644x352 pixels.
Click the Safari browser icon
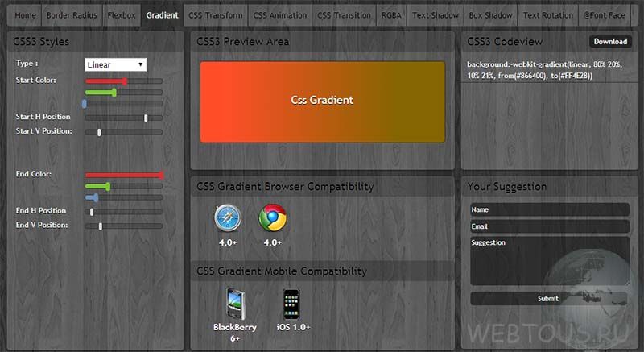[x=228, y=217]
